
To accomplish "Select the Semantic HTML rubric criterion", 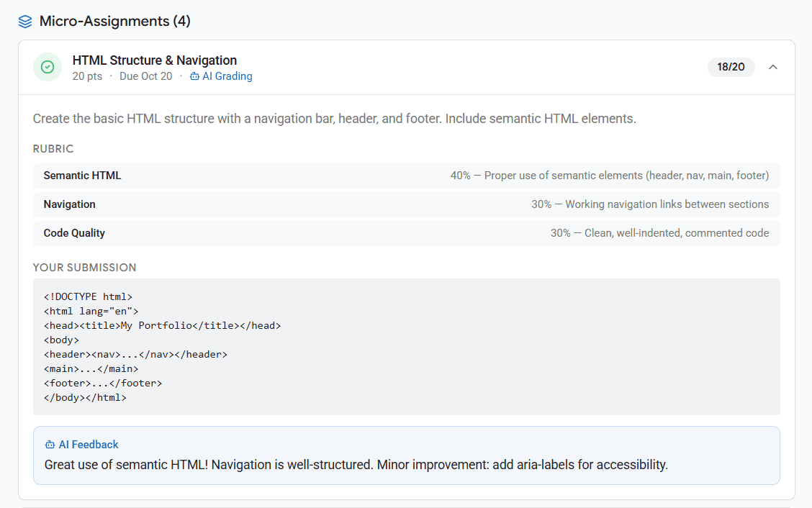I will click(82, 176).
